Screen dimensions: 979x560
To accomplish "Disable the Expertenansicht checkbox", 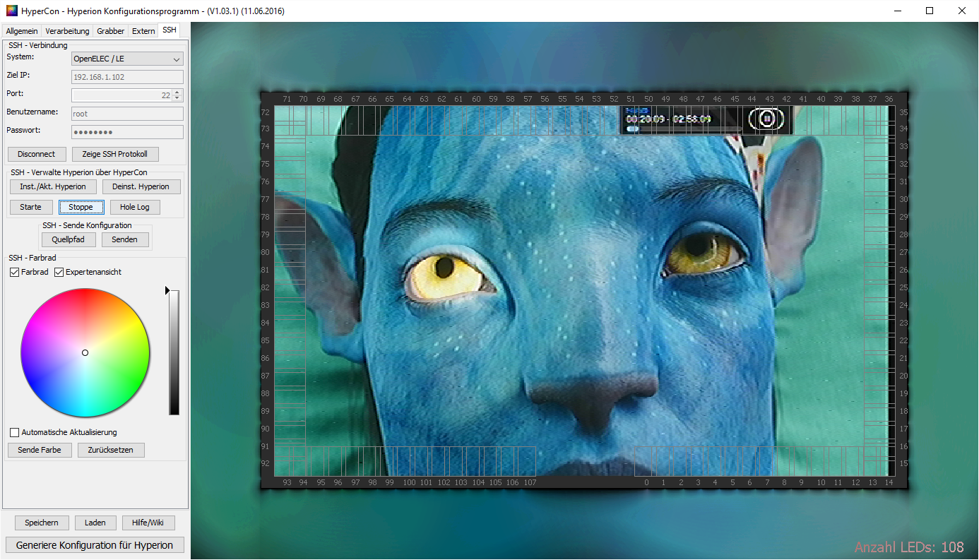I will pos(59,273).
